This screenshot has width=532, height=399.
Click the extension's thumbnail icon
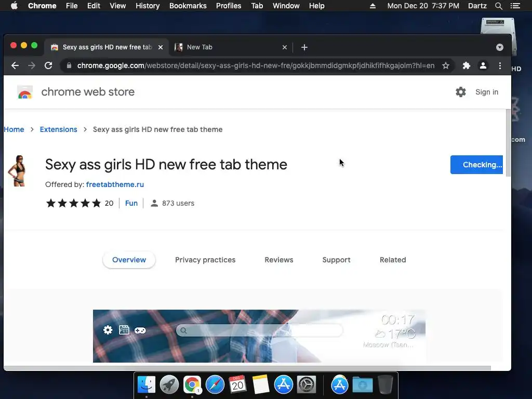pos(18,171)
